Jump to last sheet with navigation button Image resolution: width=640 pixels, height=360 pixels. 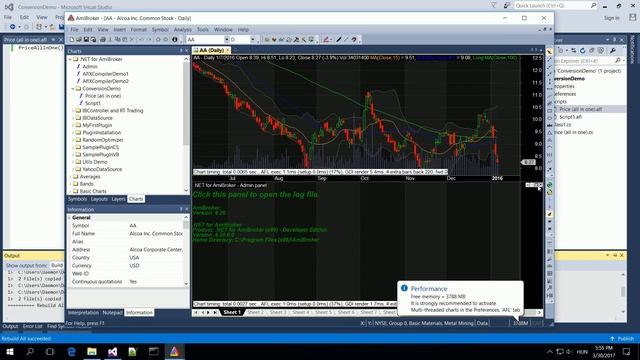coord(216,312)
